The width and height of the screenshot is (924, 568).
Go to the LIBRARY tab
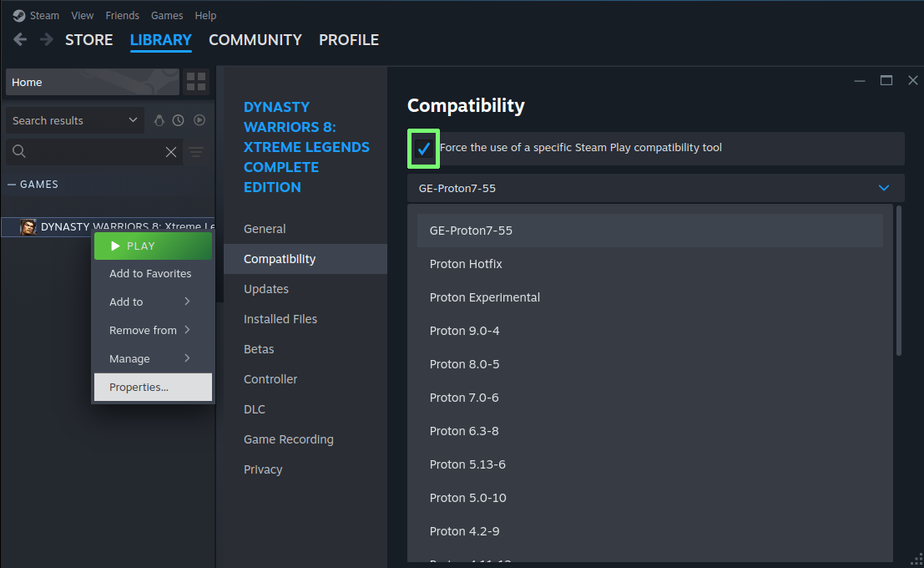[x=160, y=40]
